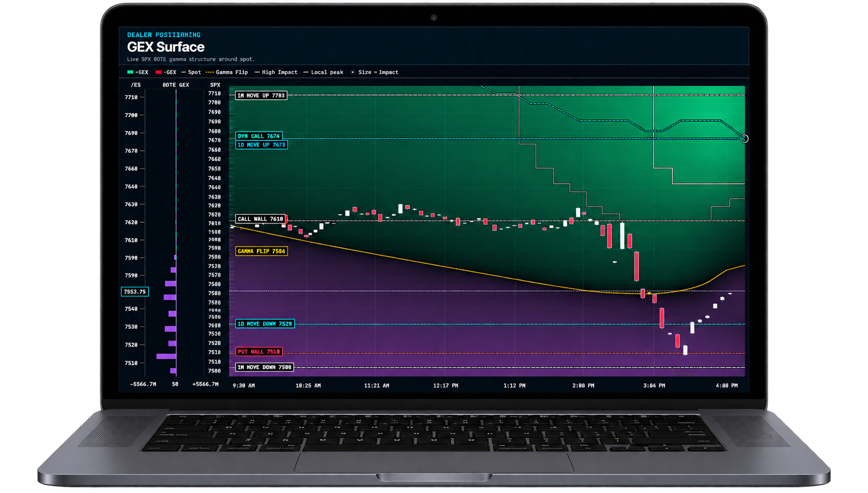Click the 9:30 AM time label
868x493 pixels.
244,386
